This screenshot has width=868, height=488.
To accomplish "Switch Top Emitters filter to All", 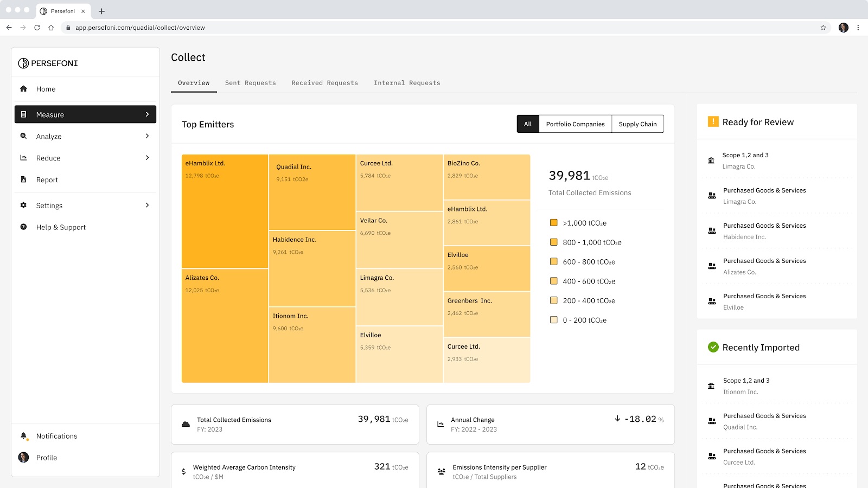I will click(527, 124).
